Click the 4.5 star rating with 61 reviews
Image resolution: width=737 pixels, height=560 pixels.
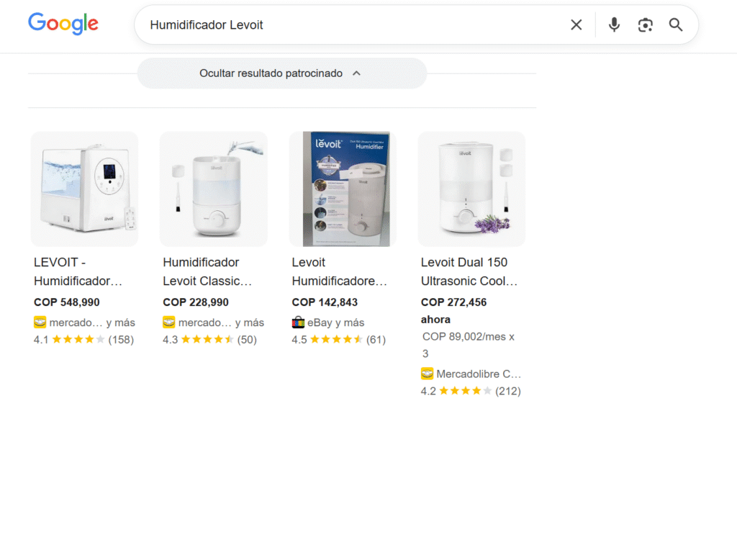[x=338, y=340]
